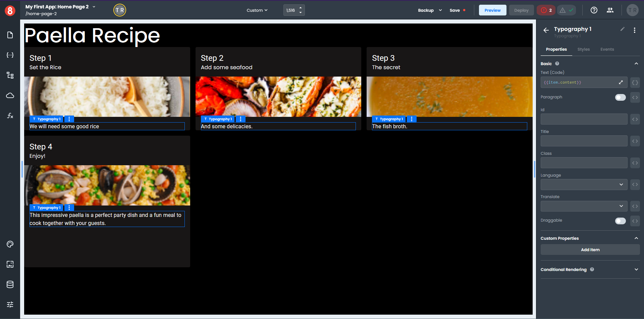Click the cloud services sidebar icon
Image resolution: width=644 pixels, height=319 pixels.
click(10, 96)
